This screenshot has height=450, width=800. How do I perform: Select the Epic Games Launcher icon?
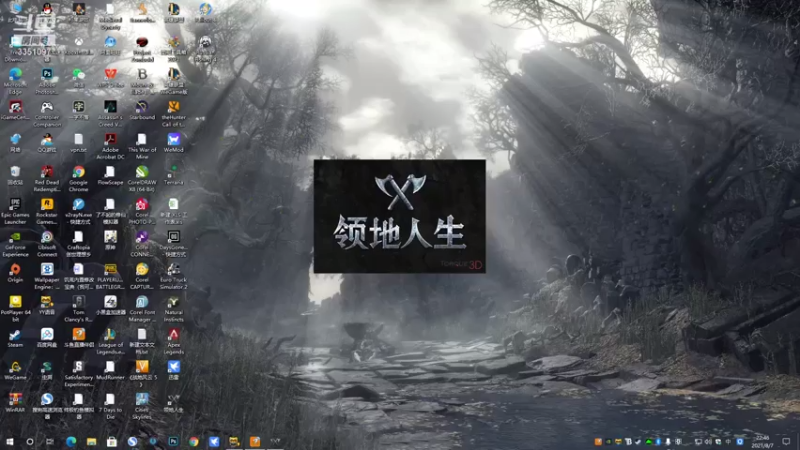(x=15, y=211)
